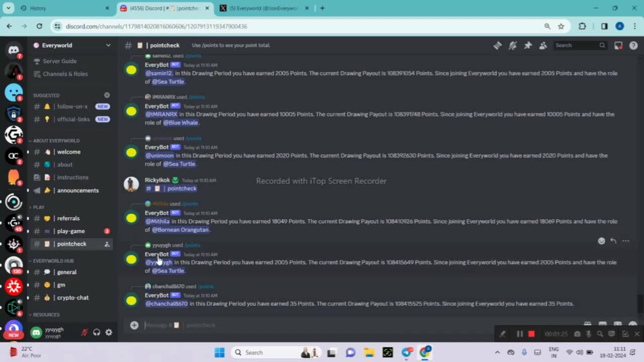Screen dimensions: 644x362
Task: Click the plus attach button in message box
Action: tap(134, 325)
